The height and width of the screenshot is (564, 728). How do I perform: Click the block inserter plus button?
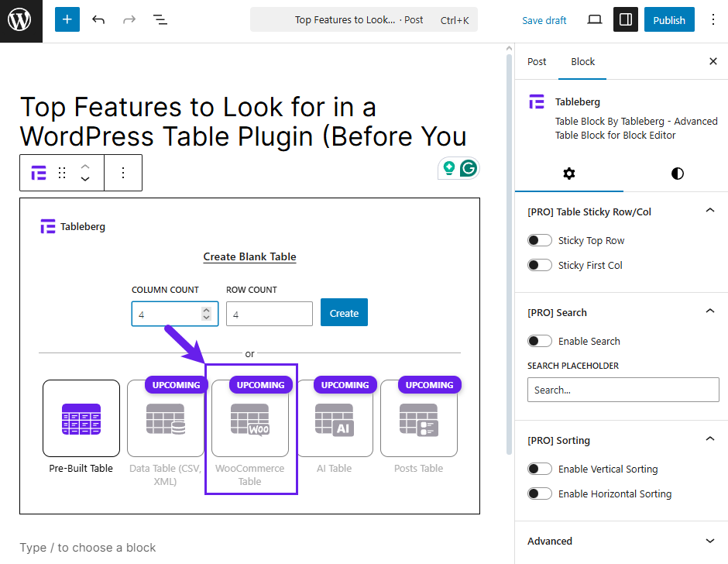(x=67, y=19)
